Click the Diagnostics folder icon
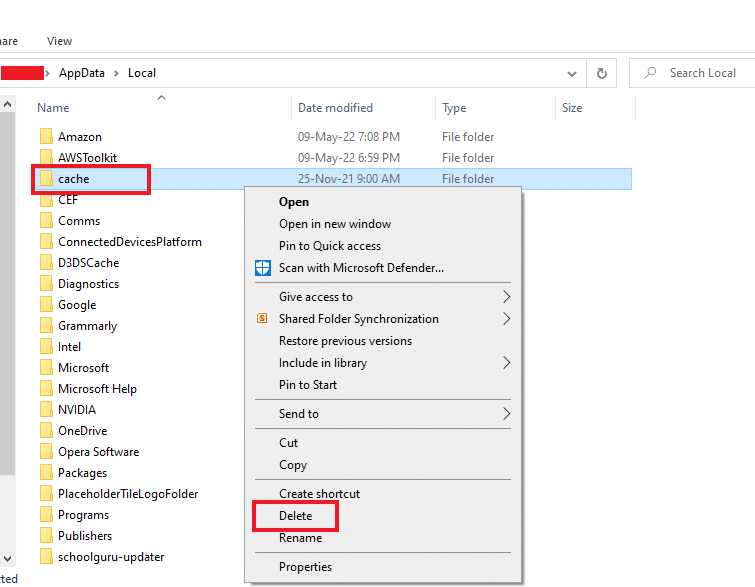This screenshot has width=755, height=587. (x=46, y=284)
